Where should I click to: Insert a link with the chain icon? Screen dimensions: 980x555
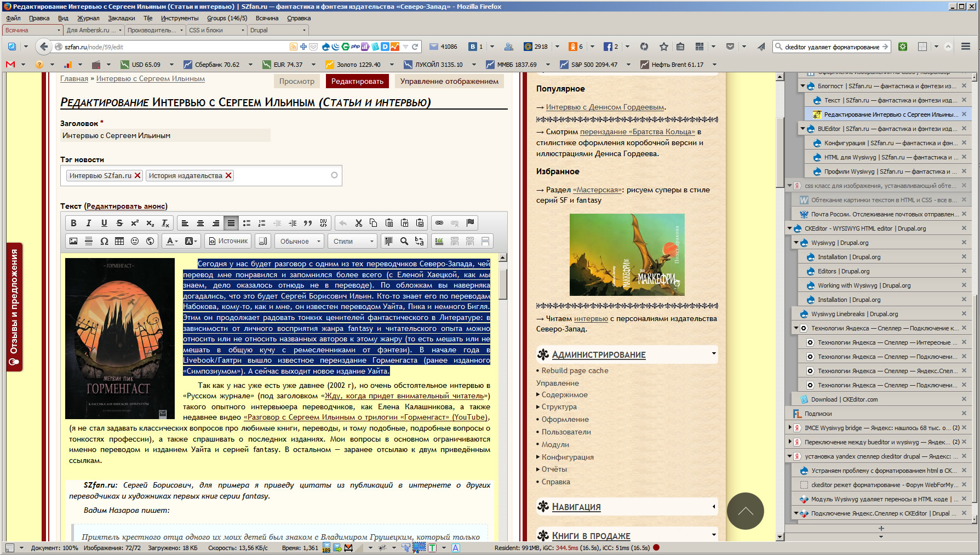pos(439,223)
